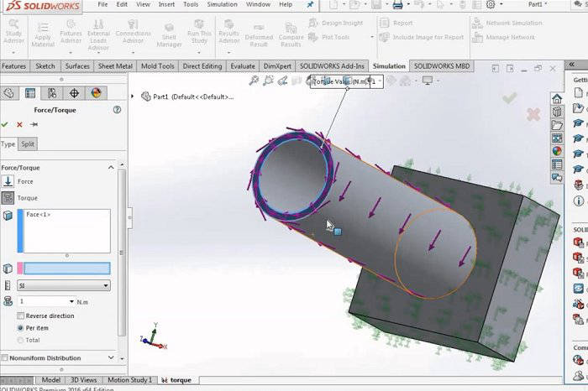
Task: Accept the Force/Torque settings with green checkmark
Action: click(4, 124)
